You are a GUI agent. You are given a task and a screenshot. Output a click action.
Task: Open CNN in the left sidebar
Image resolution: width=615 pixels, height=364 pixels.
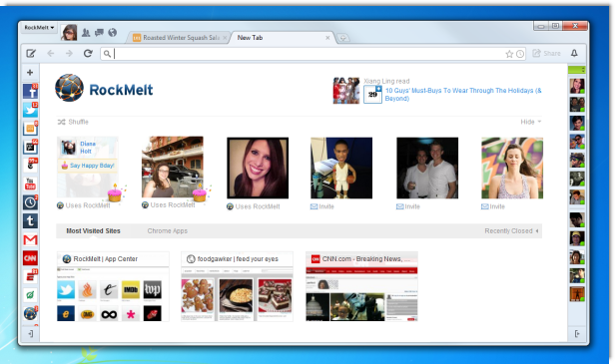point(30,258)
